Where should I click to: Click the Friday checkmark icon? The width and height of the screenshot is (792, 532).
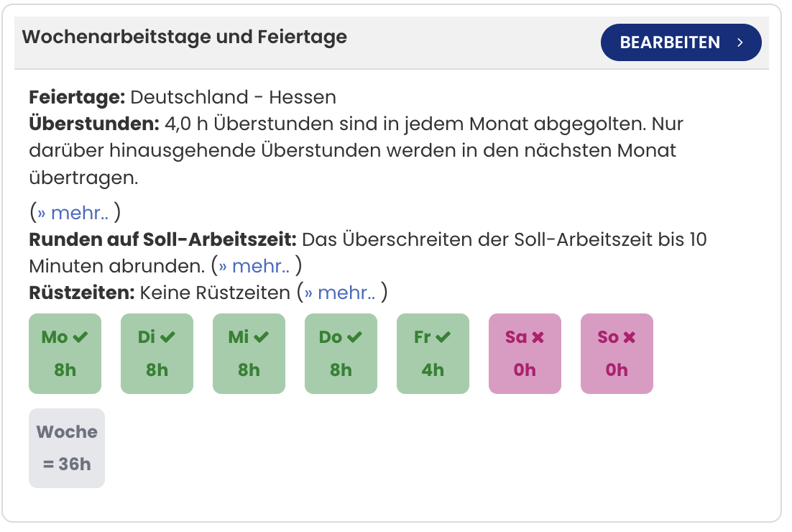click(x=443, y=337)
